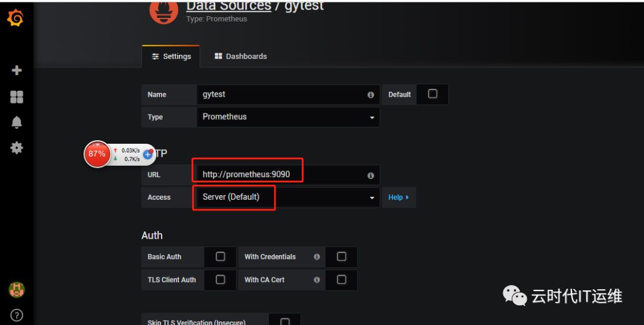Click the red 87% memory widget ball
This screenshot has width=644, height=325.
[97, 154]
